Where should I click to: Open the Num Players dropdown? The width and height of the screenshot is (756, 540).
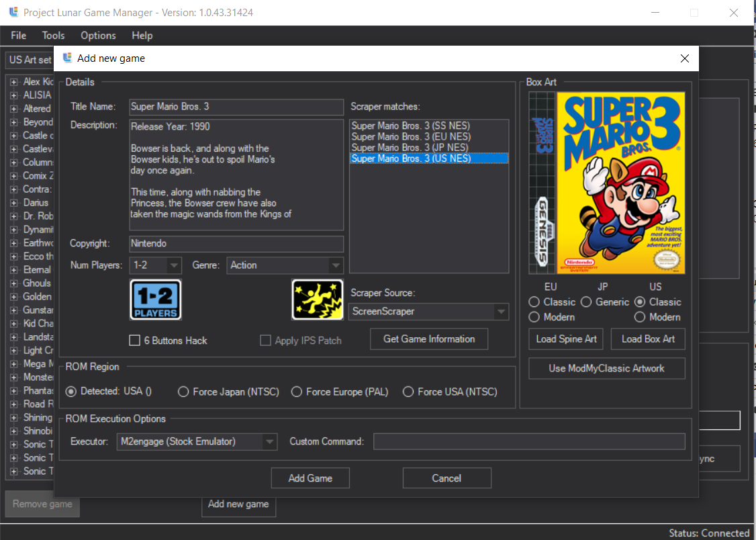[x=174, y=265]
